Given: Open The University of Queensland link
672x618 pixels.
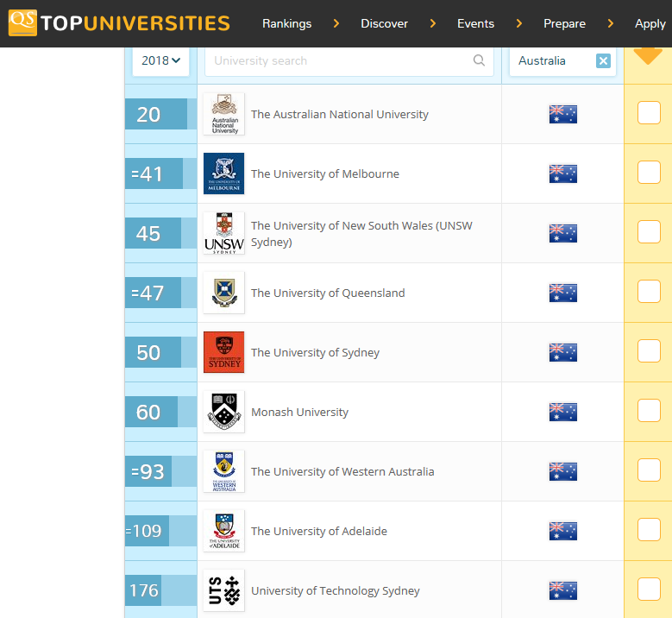Looking at the screenshot, I should (x=328, y=293).
